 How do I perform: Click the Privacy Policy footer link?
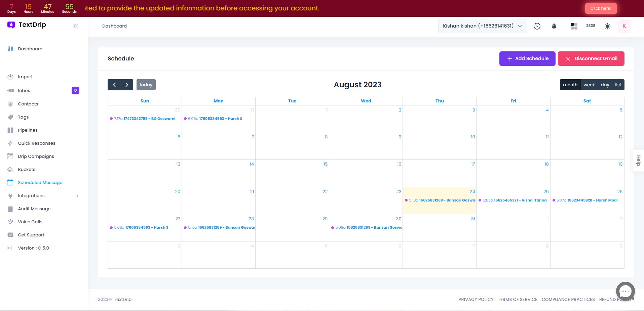coord(476,300)
